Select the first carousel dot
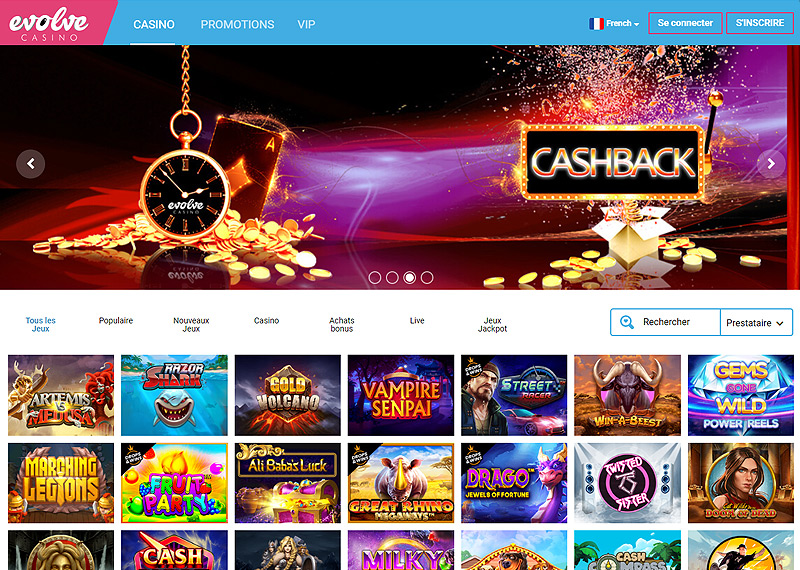800x570 pixels. click(374, 277)
